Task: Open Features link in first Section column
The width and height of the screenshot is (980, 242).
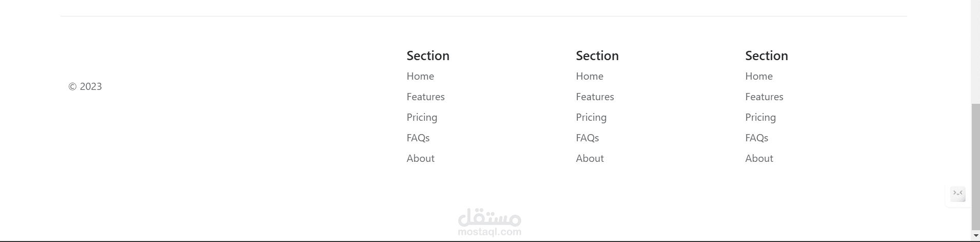Action: (425, 97)
